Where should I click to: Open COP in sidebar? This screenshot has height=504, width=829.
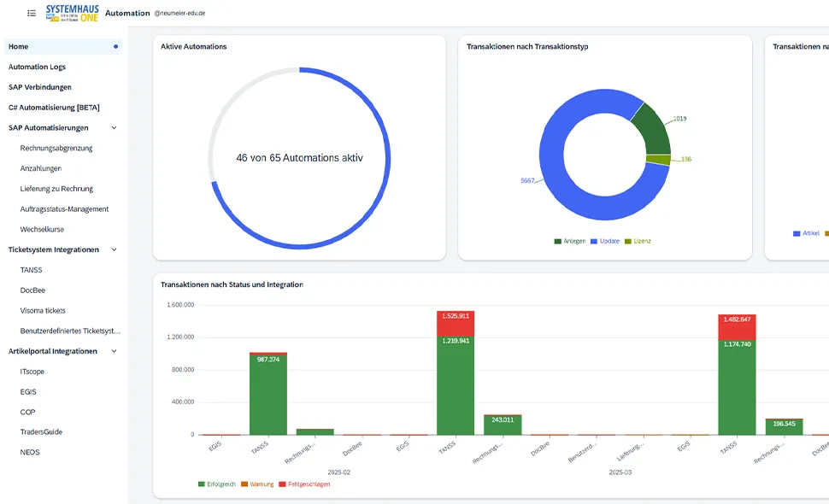[27, 412]
